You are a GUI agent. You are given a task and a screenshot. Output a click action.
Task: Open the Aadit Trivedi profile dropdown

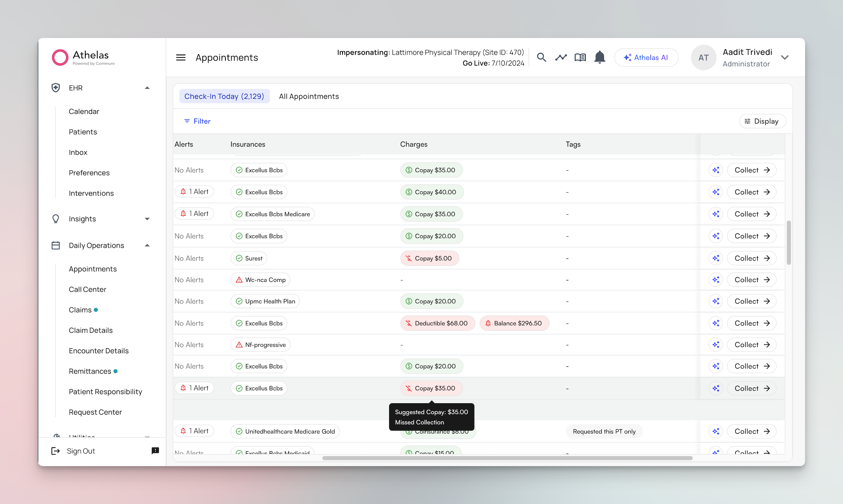785,57
